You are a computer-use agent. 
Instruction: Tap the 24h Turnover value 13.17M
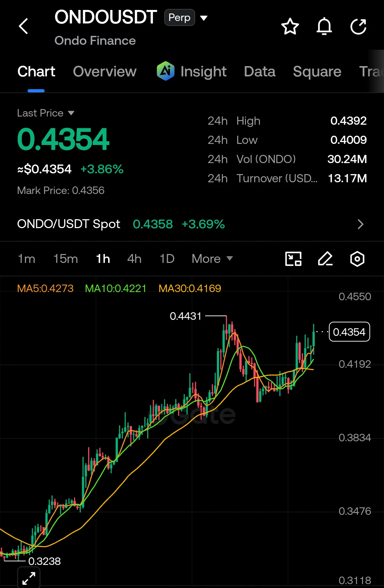[347, 178]
